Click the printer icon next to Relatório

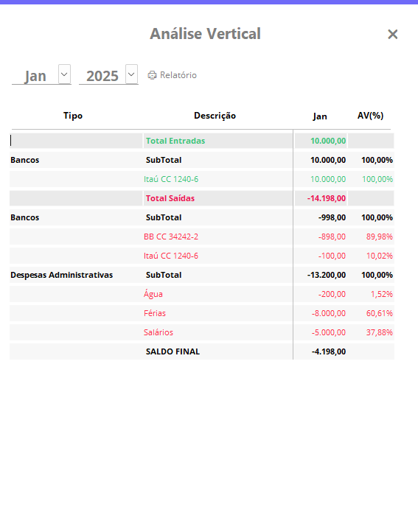152,75
